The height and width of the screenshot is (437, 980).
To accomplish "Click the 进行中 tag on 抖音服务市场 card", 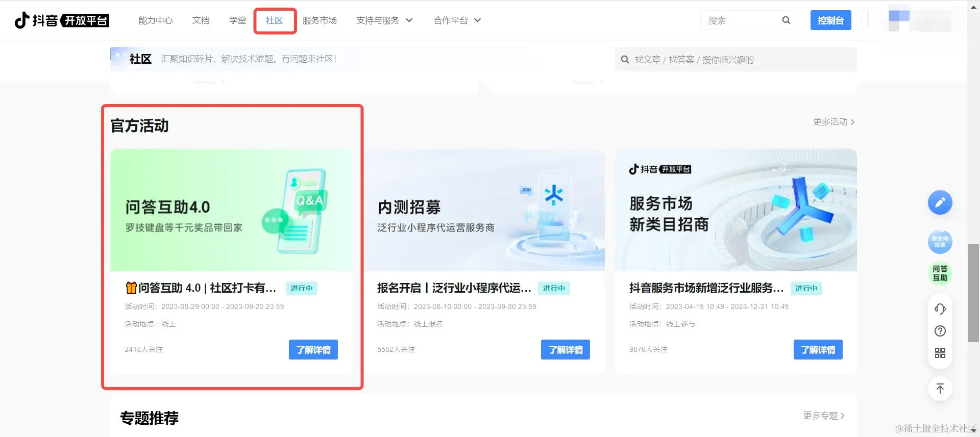I will [806, 289].
